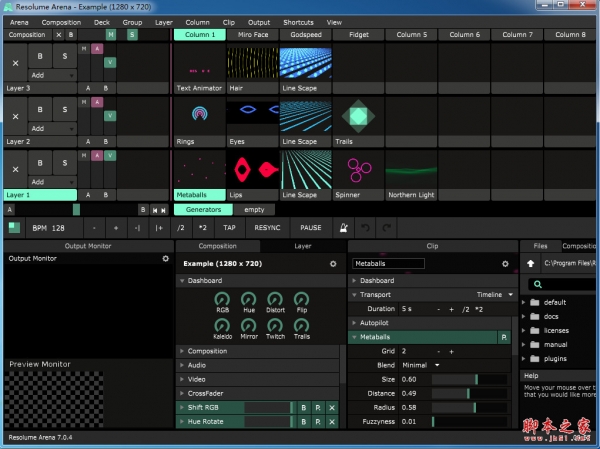The image size is (600, 449).
Task: Solo Layer 1
Action: tap(65, 162)
